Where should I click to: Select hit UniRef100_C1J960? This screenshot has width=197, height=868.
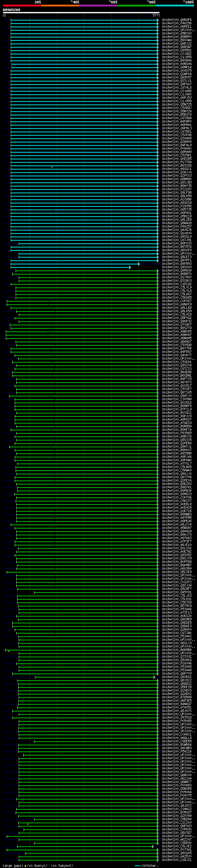click(x=177, y=94)
